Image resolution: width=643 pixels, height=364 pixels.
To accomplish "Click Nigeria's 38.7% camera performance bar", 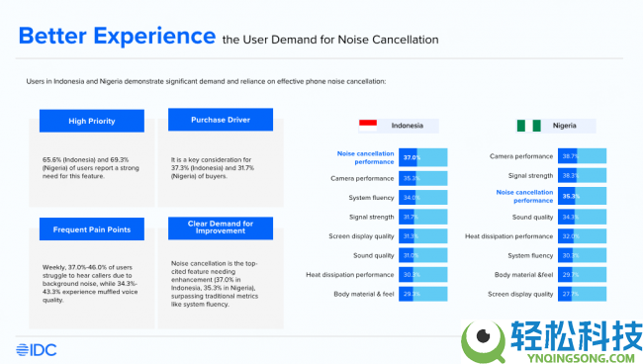I will point(582,156).
